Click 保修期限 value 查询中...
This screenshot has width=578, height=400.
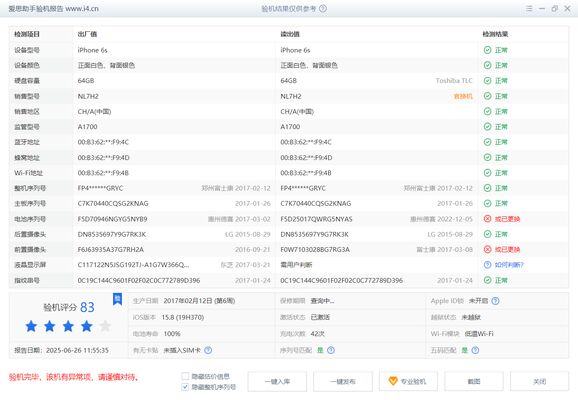click(x=323, y=301)
